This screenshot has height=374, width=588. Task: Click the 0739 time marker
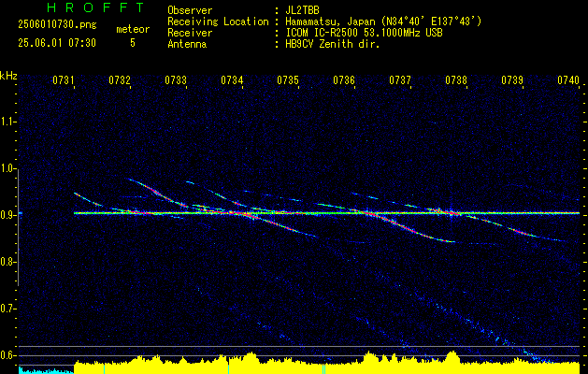(512, 79)
